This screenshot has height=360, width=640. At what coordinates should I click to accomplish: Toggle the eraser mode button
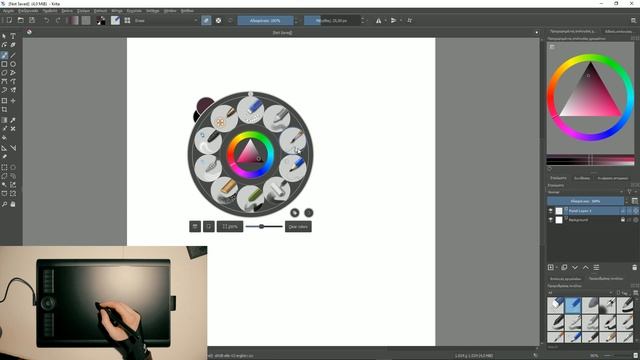(206, 20)
